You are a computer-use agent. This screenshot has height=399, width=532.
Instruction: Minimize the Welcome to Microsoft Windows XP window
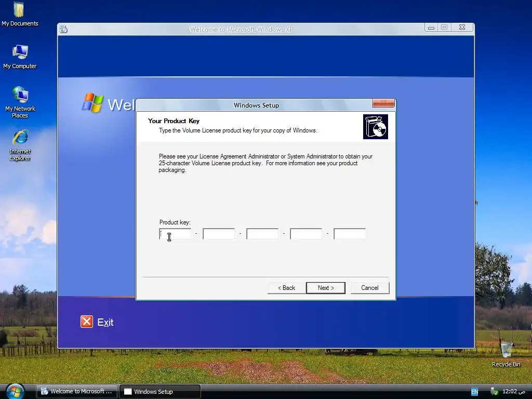431,28
